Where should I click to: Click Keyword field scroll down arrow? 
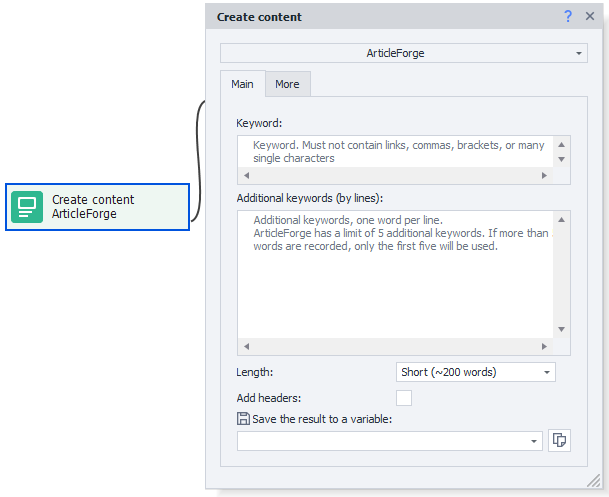point(561,159)
